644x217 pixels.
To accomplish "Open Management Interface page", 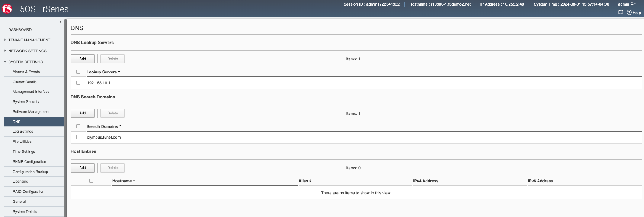I will click(31, 92).
